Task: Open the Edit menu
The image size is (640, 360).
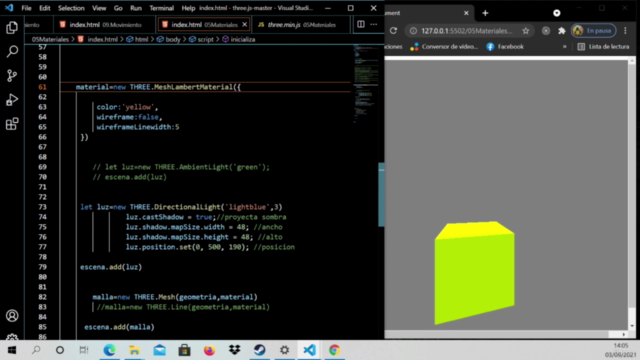Action: pyautogui.click(x=44, y=8)
